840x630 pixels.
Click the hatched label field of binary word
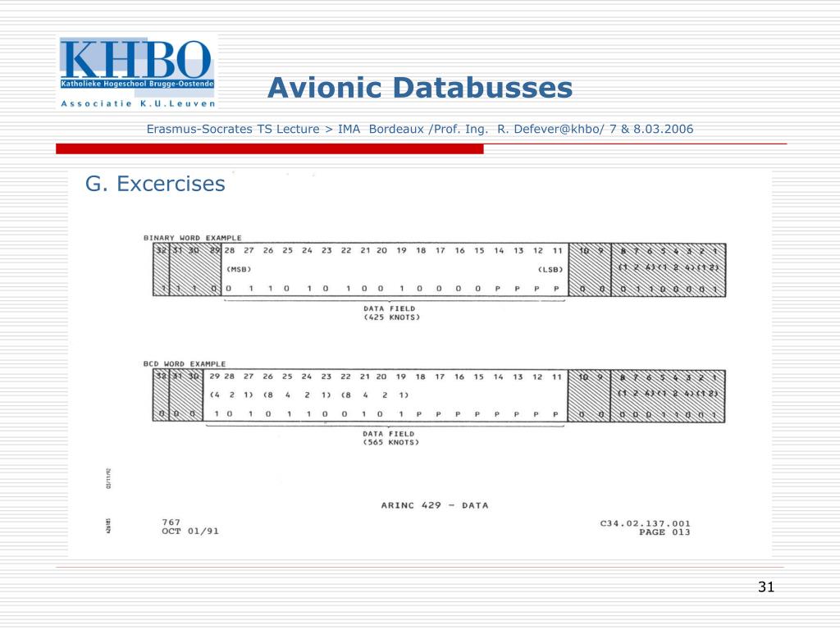tap(669, 270)
